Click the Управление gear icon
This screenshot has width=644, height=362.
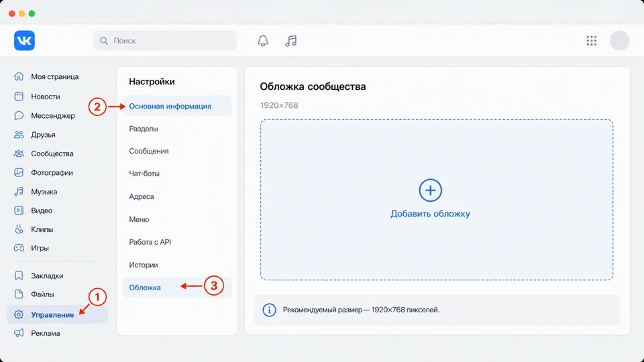coord(19,315)
